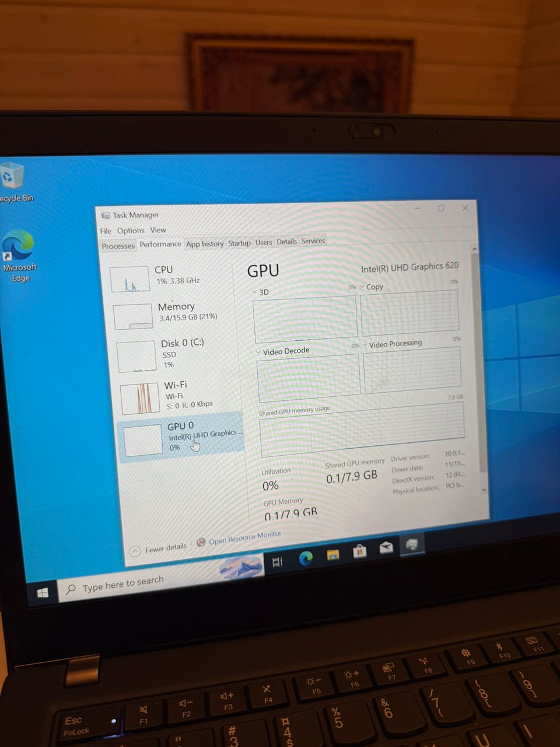Select the GPU 0 mini graph thumbnail
The width and height of the screenshot is (560, 747).
tap(143, 439)
